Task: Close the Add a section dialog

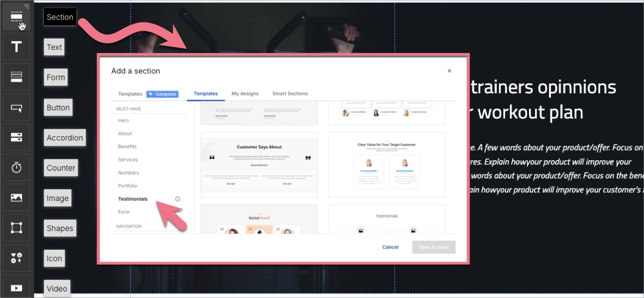Action: 449,71
